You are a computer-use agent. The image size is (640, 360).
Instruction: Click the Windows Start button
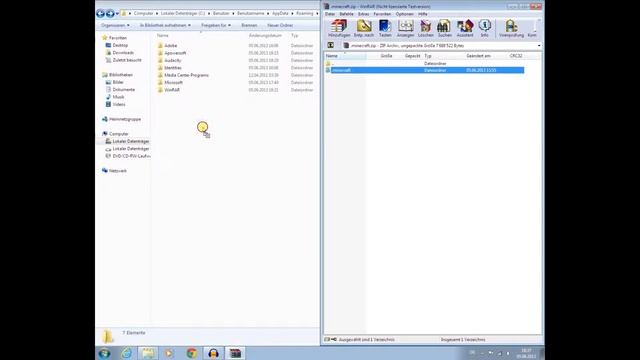pyautogui.click(x=104, y=353)
